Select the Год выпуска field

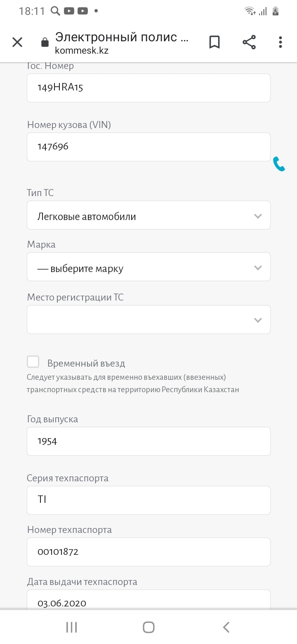click(x=148, y=441)
